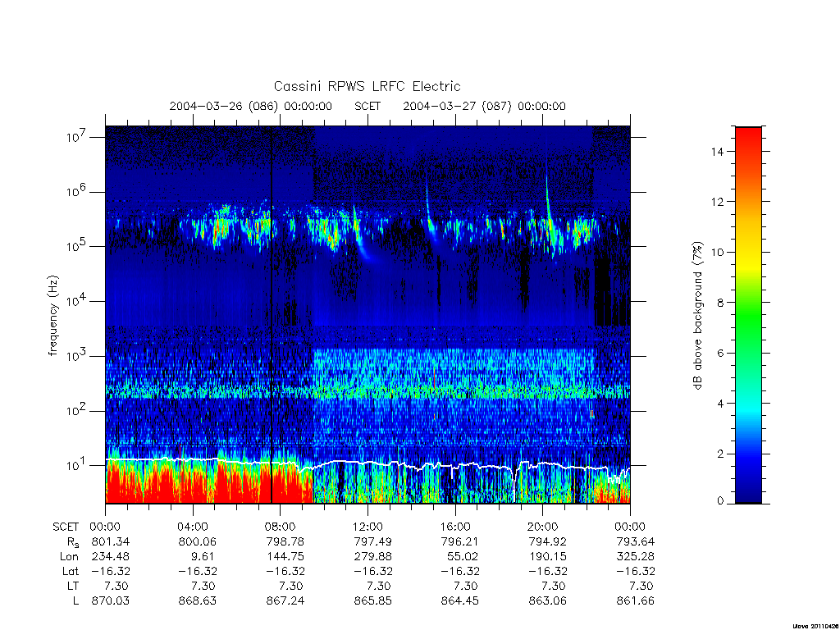Click the 'Uiowa 20110426' credit stamp
Viewport: 840px width, 630px height.
[x=816, y=626]
